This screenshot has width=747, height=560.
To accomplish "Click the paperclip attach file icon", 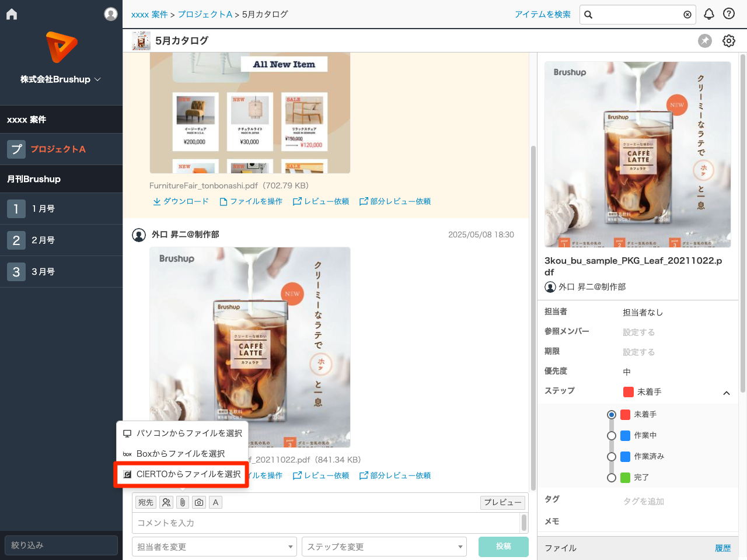I will tap(183, 502).
